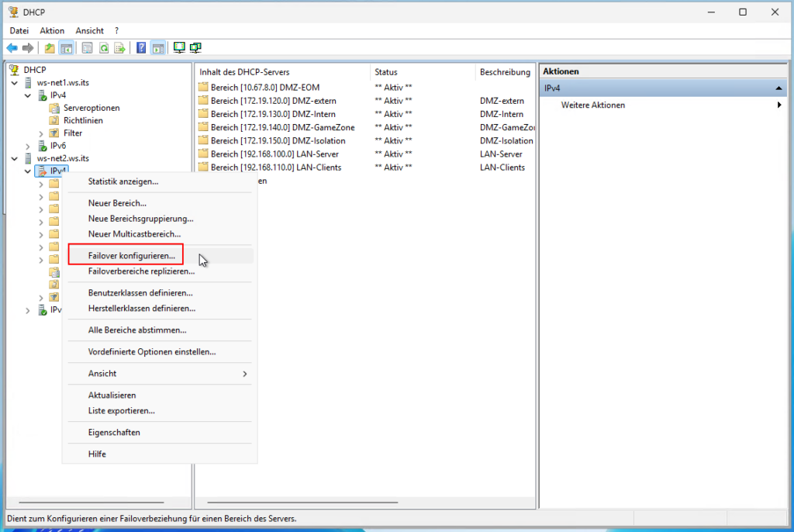Image resolution: width=794 pixels, height=532 pixels.
Task: Click the Filter icon in tree
Action: [54, 133]
